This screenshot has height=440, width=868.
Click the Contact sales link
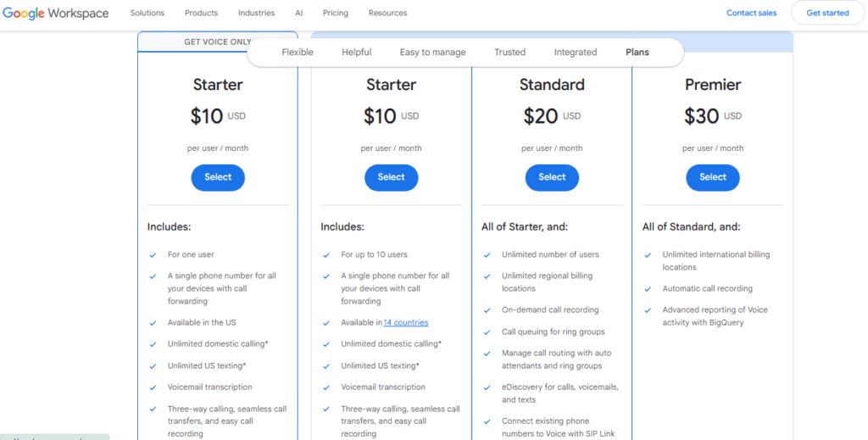click(x=752, y=14)
